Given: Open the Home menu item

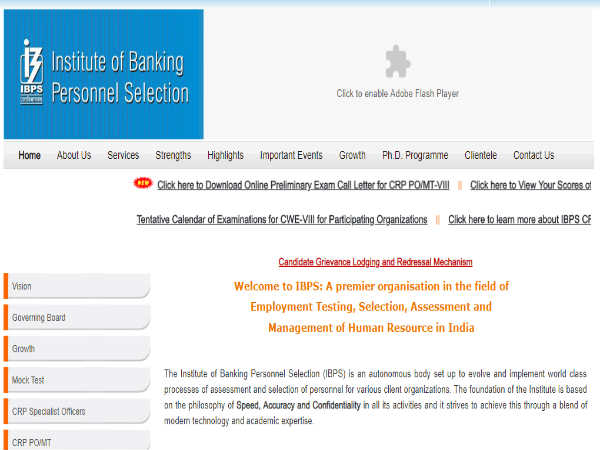Looking at the screenshot, I should point(29,155).
